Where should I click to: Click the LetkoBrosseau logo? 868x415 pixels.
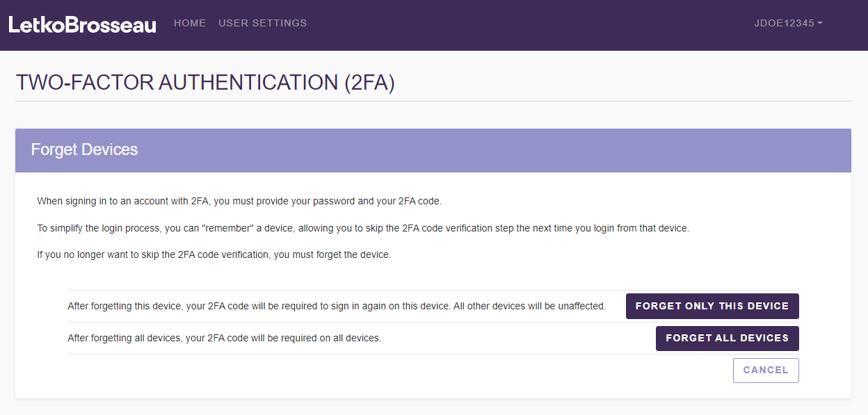[x=82, y=24]
